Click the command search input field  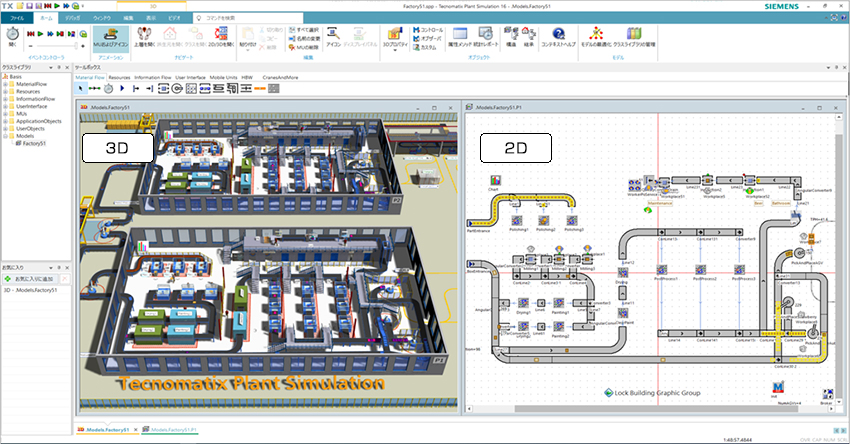click(248, 18)
